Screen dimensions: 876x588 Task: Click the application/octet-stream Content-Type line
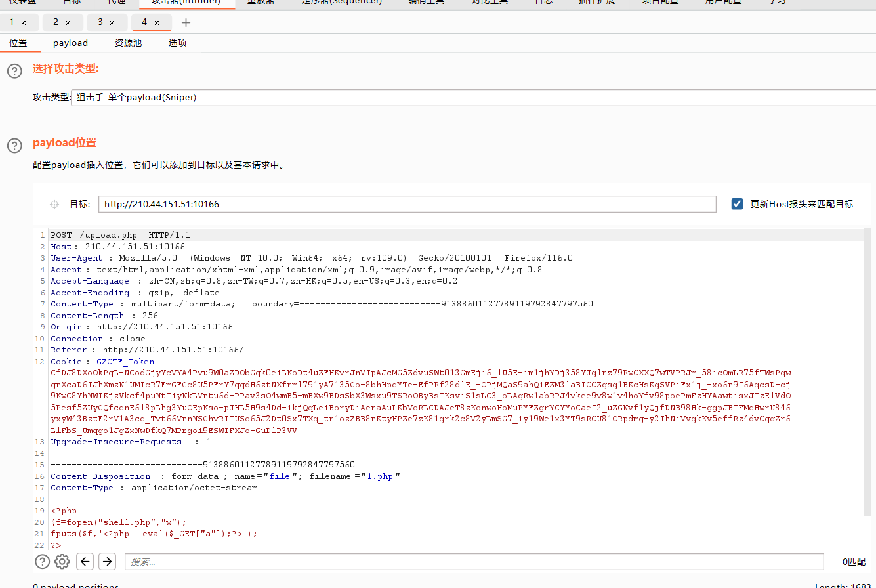154,488
